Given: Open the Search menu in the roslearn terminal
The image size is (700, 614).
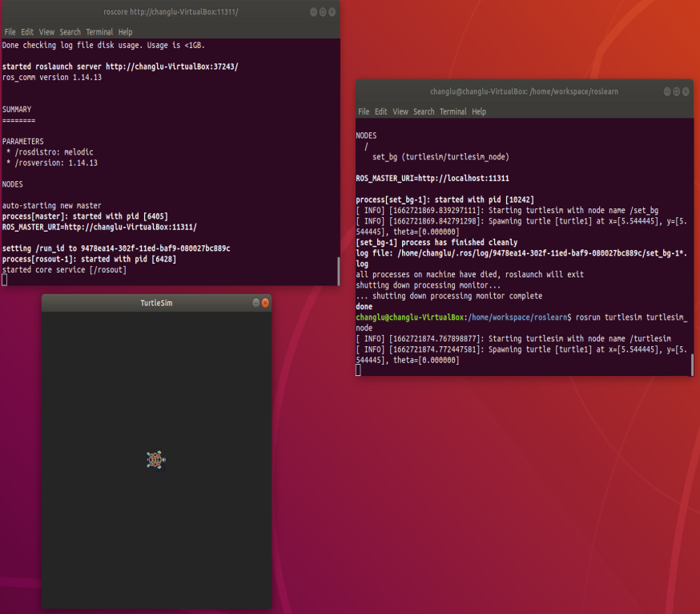Looking at the screenshot, I should (424, 111).
